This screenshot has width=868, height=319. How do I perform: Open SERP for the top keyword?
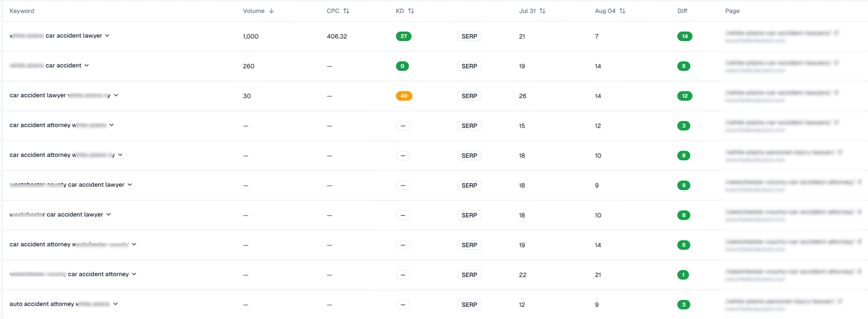click(469, 36)
